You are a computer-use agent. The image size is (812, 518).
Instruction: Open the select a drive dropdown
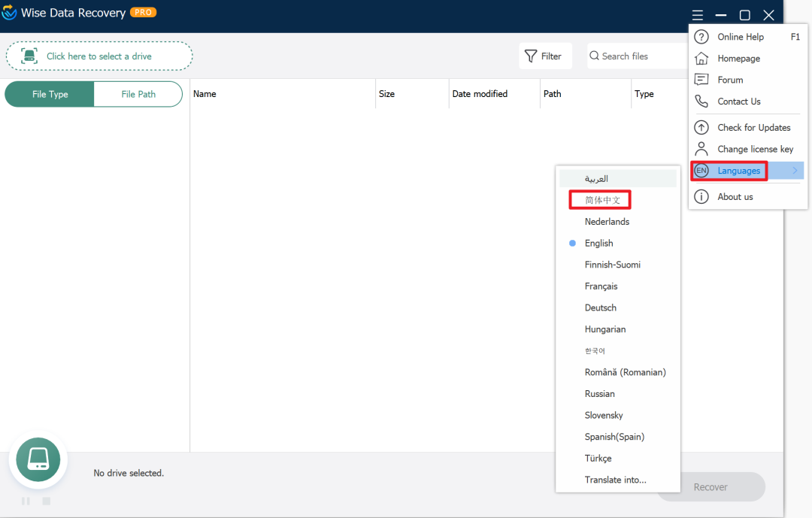pos(99,56)
